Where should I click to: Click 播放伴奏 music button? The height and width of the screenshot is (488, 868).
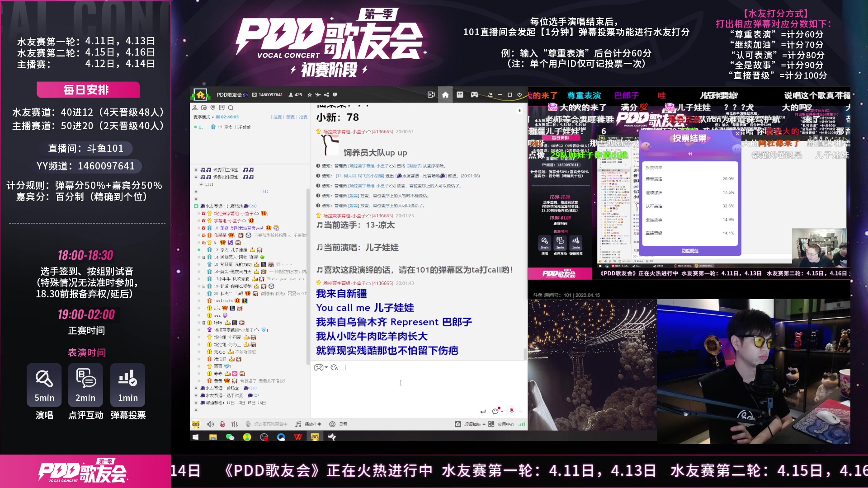tap(308, 424)
